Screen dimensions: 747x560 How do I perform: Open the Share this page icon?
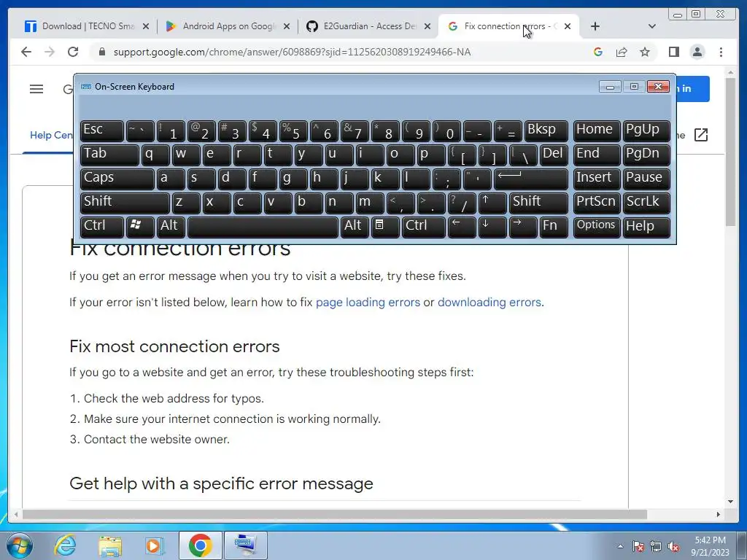(622, 52)
